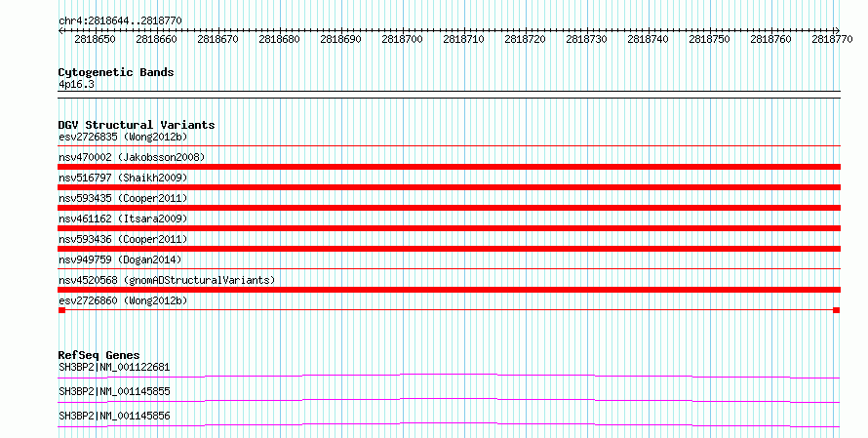Click the thick red bar under nsv593435
Image resolution: width=868 pixels, height=438 pixels.
[449, 208]
